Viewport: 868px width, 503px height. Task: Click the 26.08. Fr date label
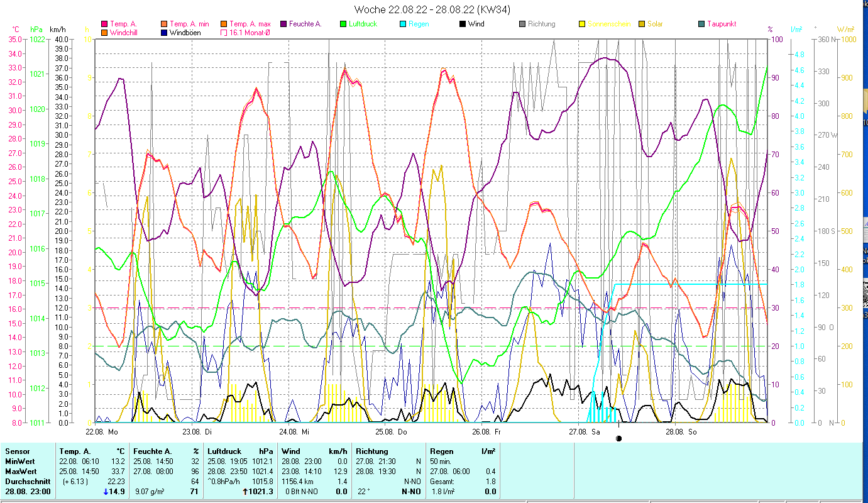(x=486, y=432)
